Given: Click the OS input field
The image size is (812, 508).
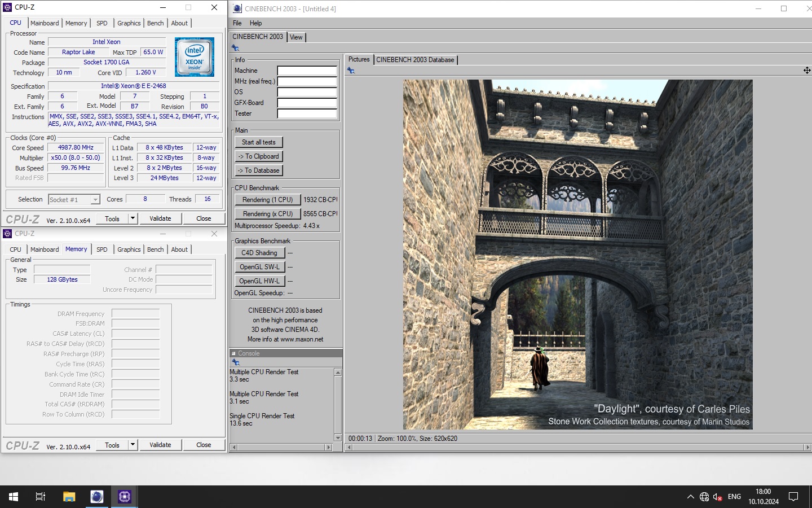Looking at the screenshot, I should coord(307,93).
